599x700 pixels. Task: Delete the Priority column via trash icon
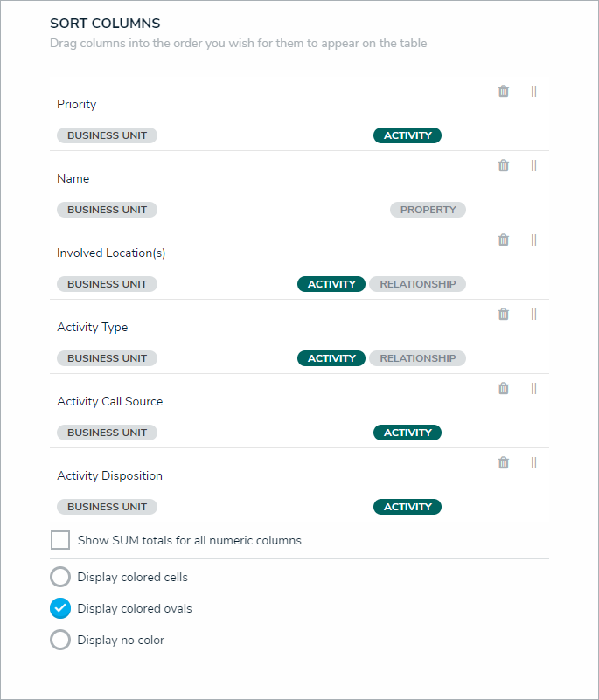504,91
